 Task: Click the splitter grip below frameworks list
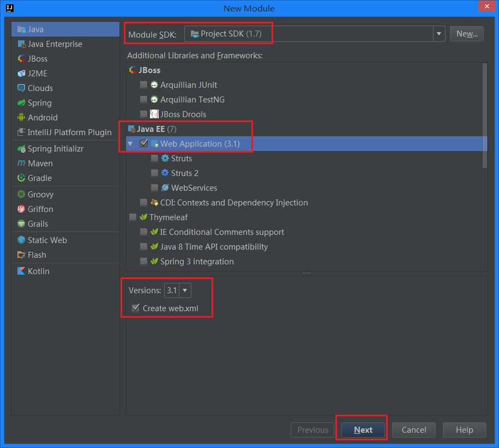click(306, 273)
